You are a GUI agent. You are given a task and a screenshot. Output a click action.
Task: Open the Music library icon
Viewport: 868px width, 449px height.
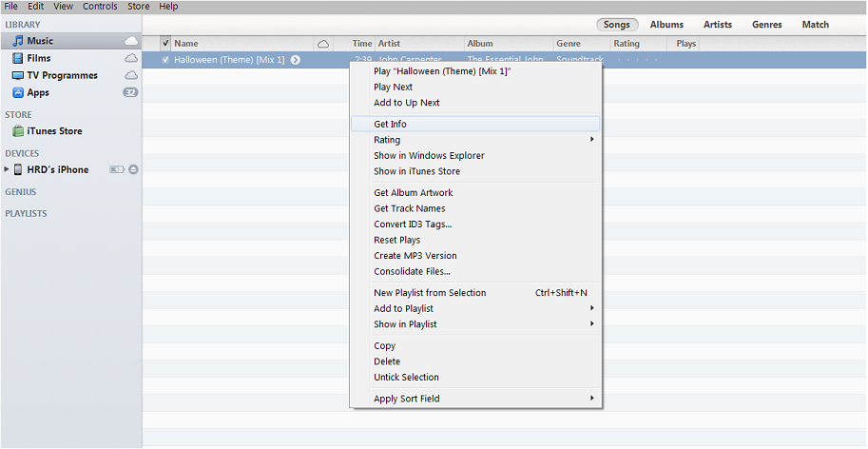(18, 41)
